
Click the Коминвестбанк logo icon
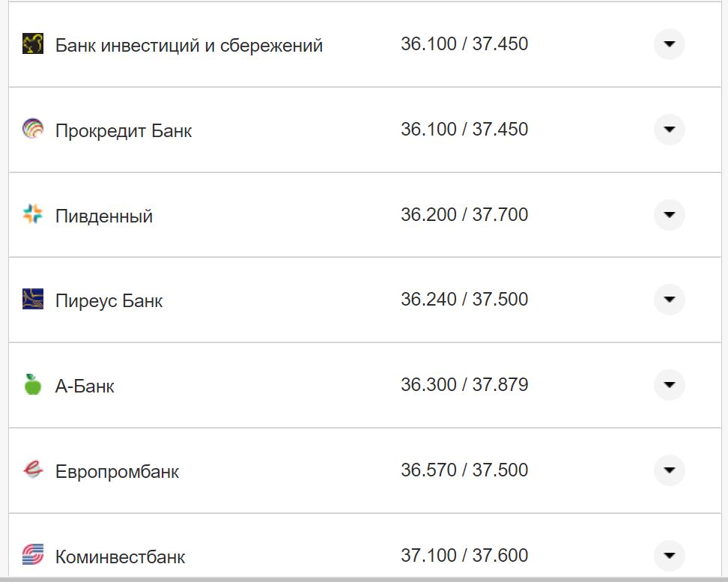coord(31,555)
